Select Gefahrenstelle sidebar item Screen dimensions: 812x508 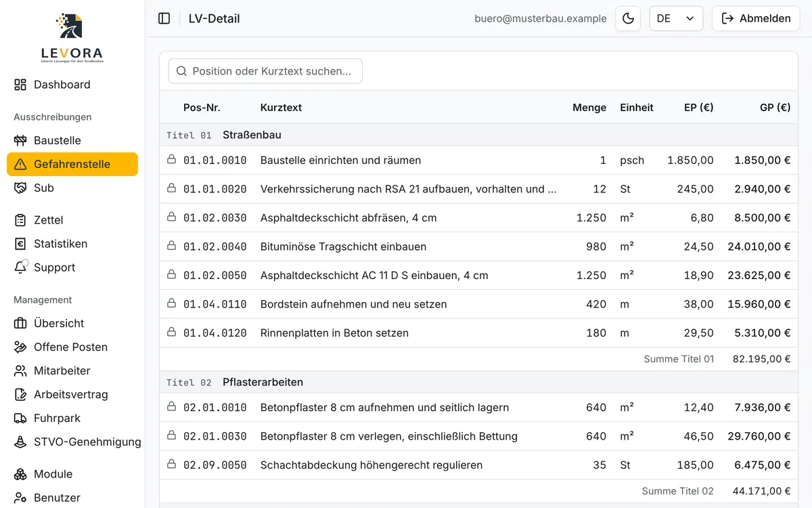pos(72,164)
